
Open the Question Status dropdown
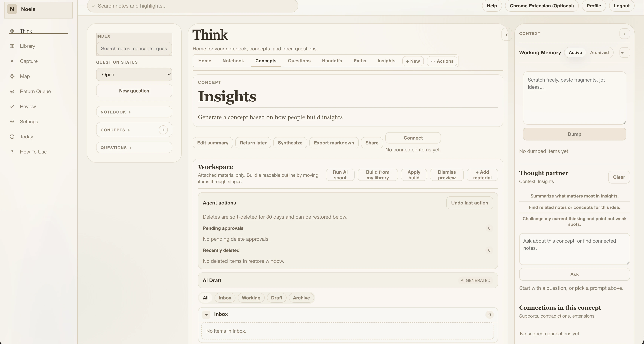click(x=134, y=75)
